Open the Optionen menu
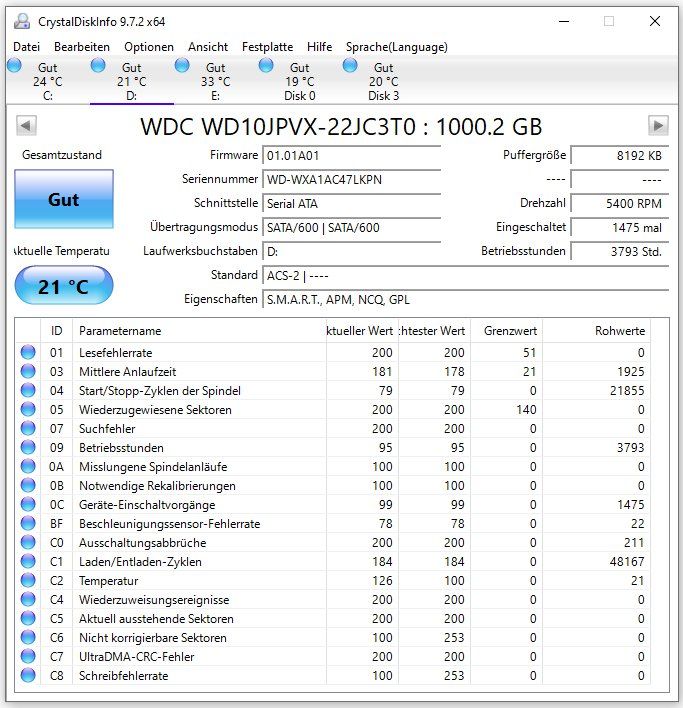Viewport: 683px width, 708px height. click(149, 47)
